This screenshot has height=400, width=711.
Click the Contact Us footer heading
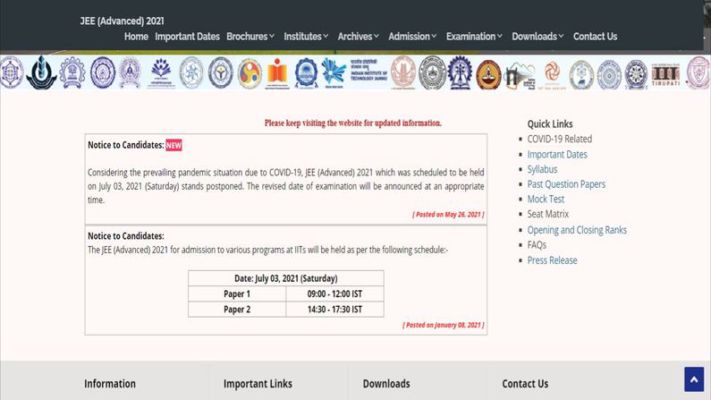[x=525, y=384]
